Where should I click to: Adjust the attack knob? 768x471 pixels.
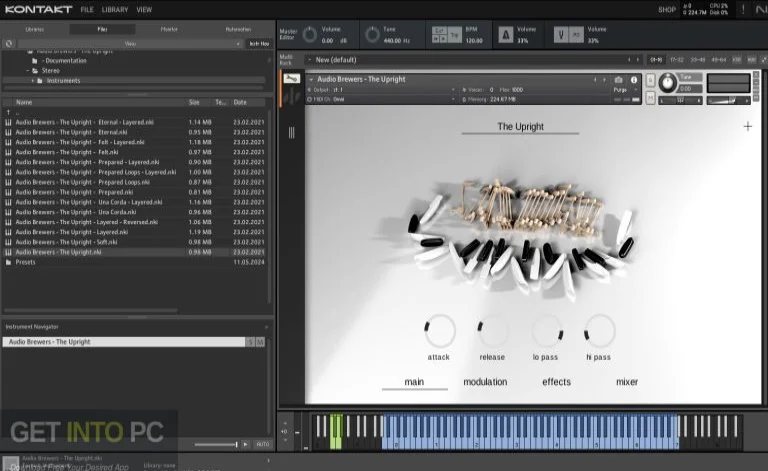tap(439, 330)
